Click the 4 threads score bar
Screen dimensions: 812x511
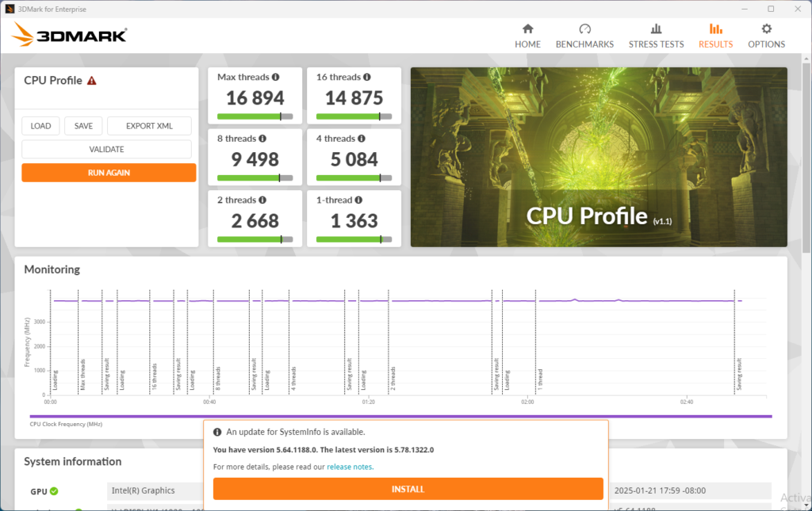point(354,178)
